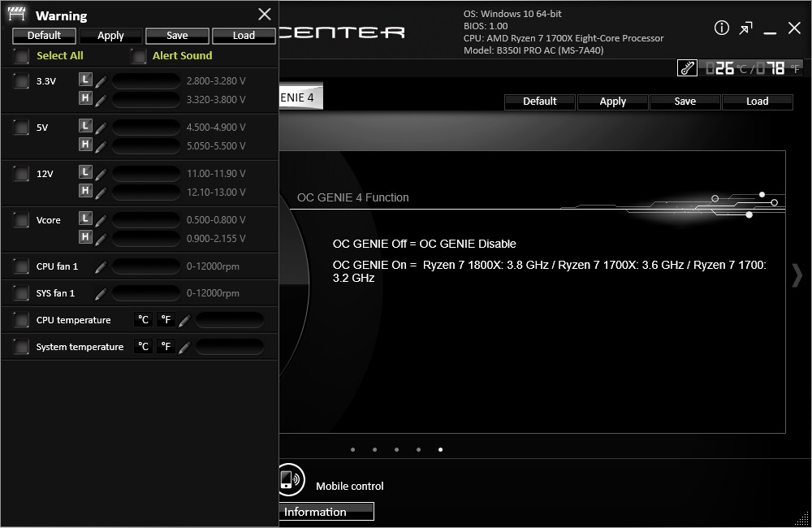Click the H icon for Vcore
Image resolution: width=812 pixels, height=528 pixels.
85,237
